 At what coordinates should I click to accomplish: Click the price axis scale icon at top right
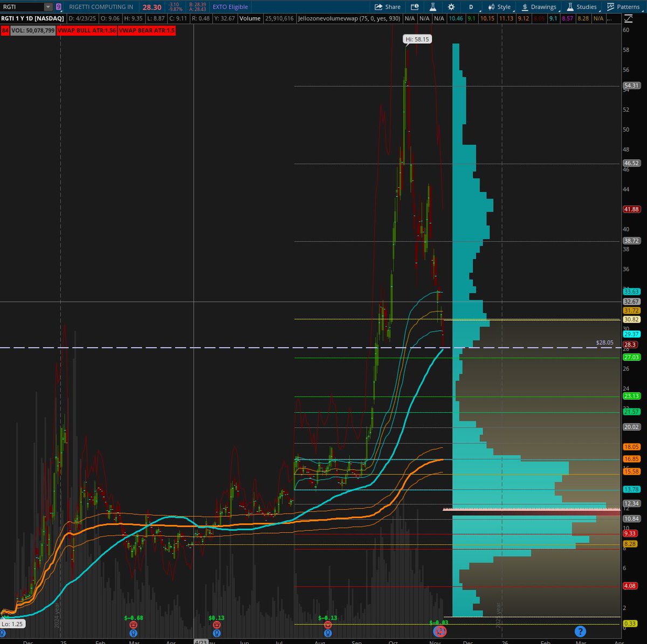628,18
